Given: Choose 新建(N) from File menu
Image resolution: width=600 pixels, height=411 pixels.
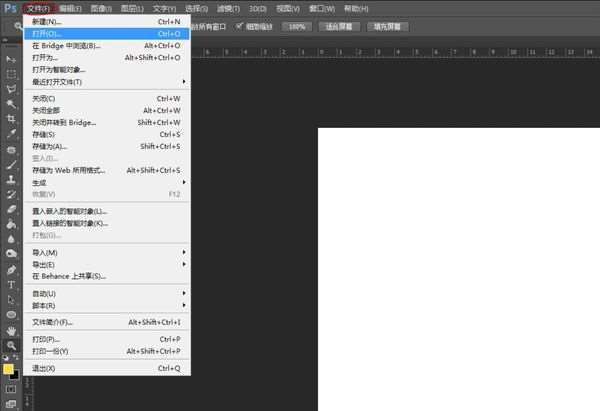Looking at the screenshot, I should 107,22.
